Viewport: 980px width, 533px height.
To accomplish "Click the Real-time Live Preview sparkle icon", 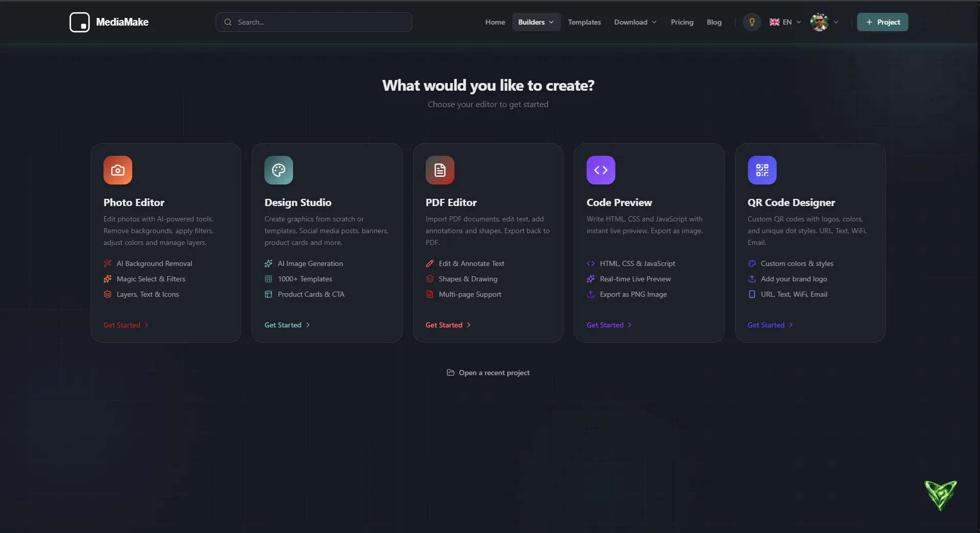I will pos(591,279).
